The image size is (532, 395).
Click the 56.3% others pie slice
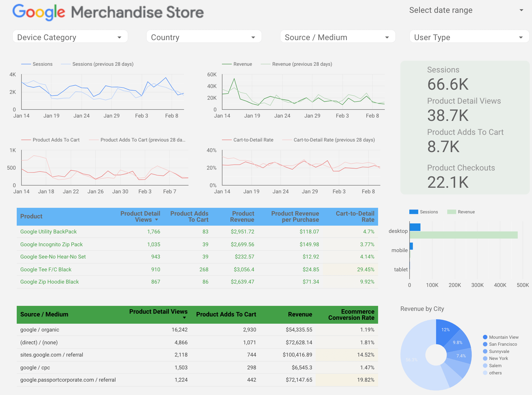click(x=412, y=360)
